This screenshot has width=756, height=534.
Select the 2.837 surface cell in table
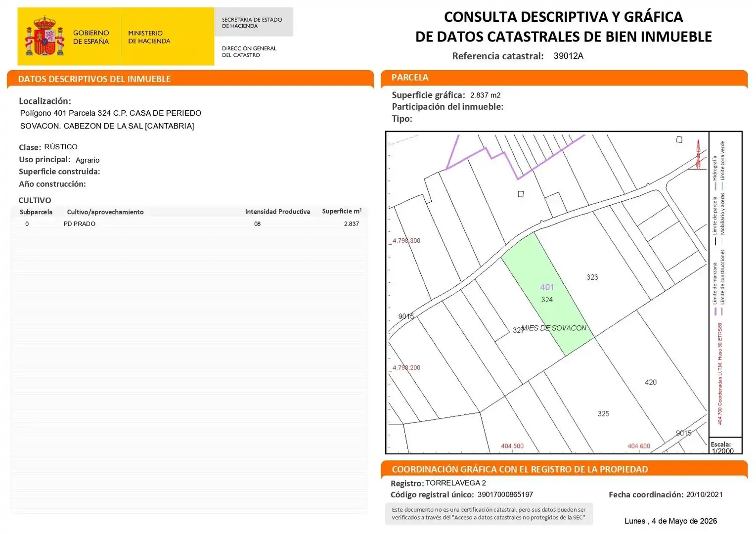[x=352, y=224]
